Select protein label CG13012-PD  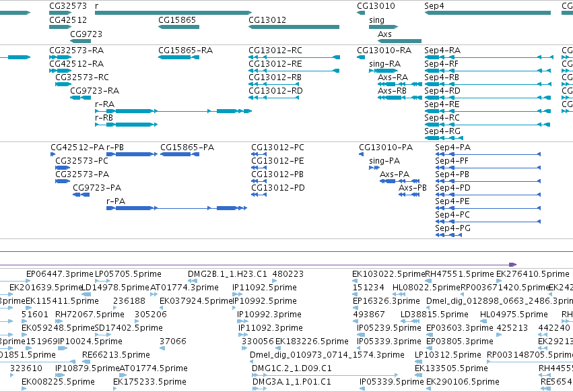point(277,188)
